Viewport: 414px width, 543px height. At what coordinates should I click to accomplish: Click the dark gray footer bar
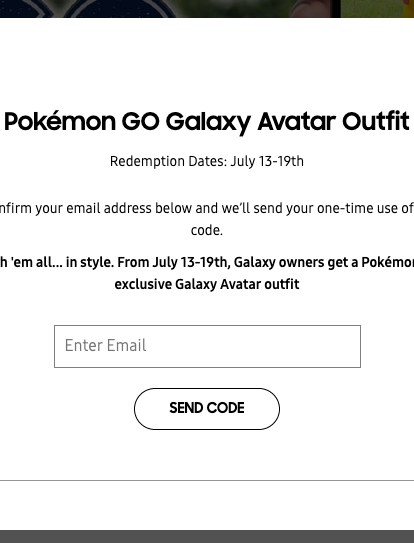(x=207, y=536)
